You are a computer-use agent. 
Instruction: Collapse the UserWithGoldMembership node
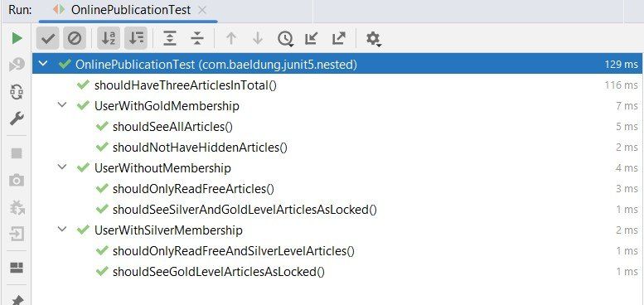pos(62,105)
